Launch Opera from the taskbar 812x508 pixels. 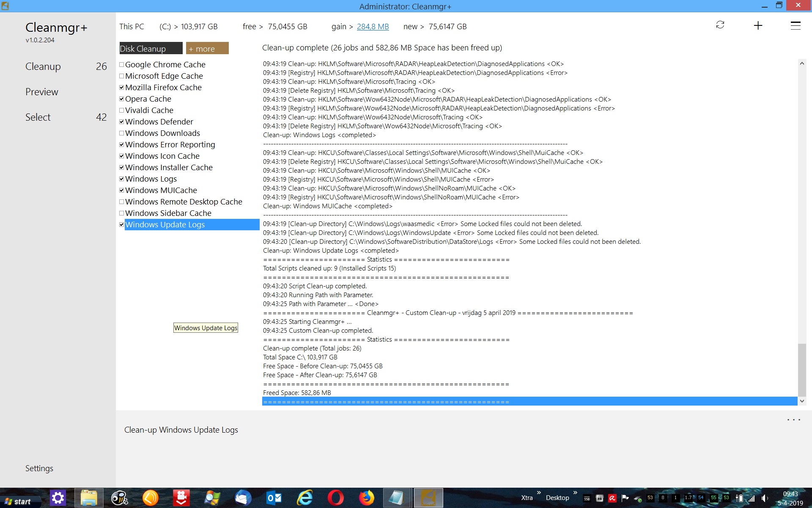(x=335, y=498)
